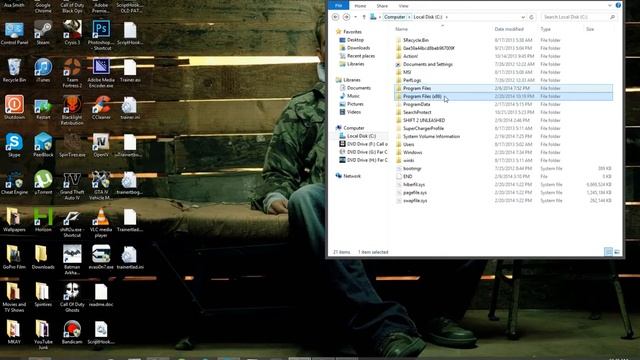Open the Control Panel desktop icon
This screenshot has width=640, height=360.
point(14,33)
